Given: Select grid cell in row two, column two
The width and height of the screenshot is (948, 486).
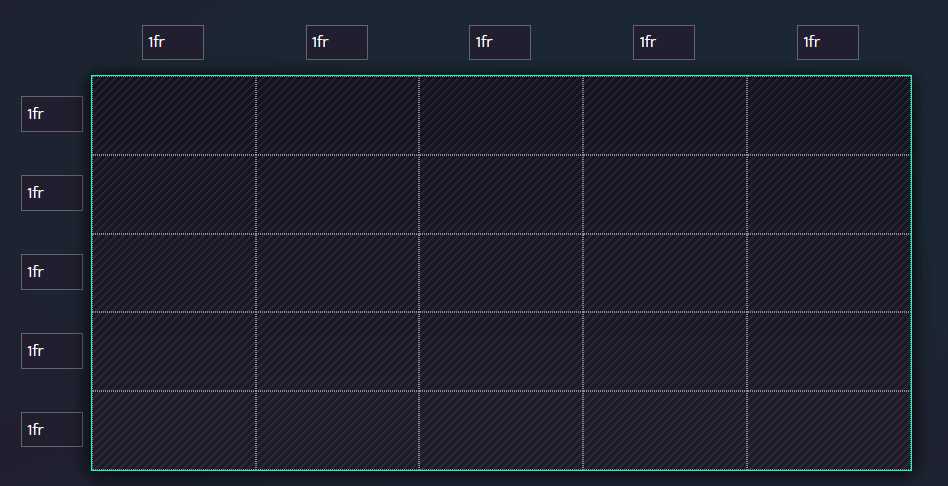Looking at the screenshot, I should click(x=337, y=195).
